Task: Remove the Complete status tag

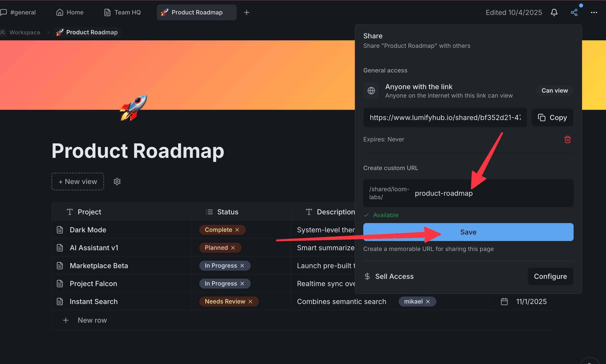Action: tap(237, 230)
